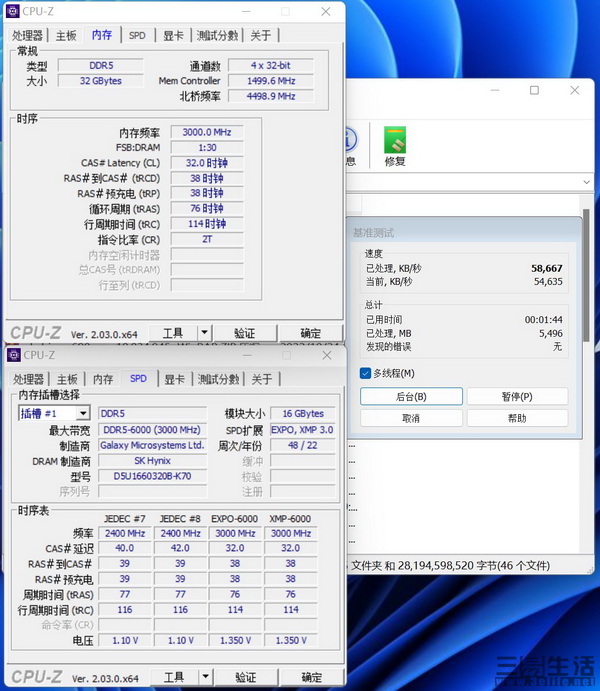Click 16 GBytes 模块大小 value
The image size is (600, 691).
click(303, 414)
